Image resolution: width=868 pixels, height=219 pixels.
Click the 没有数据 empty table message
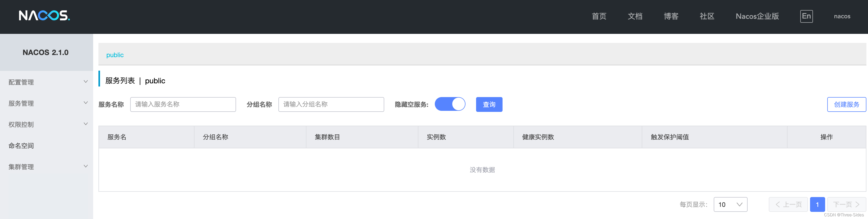pos(482,170)
